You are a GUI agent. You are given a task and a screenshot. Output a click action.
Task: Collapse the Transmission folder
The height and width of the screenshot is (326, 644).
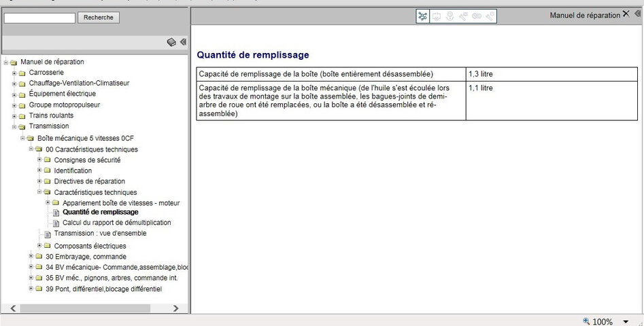click(14, 127)
